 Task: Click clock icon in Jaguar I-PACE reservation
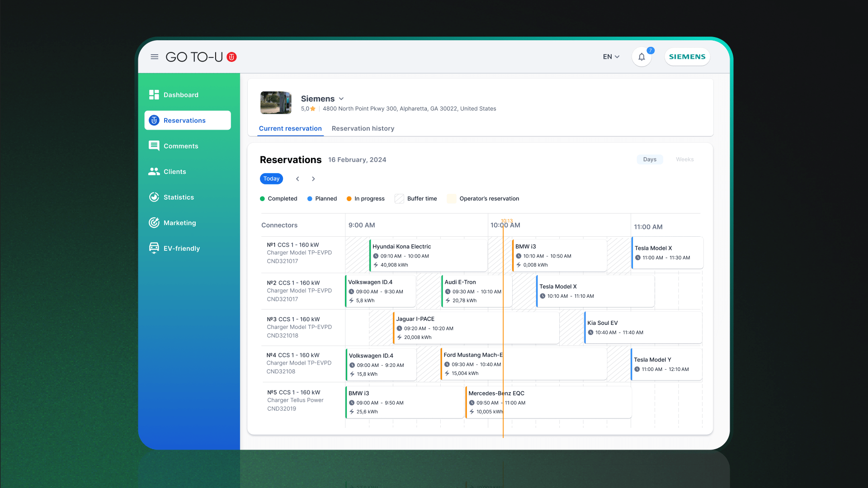(399, 328)
